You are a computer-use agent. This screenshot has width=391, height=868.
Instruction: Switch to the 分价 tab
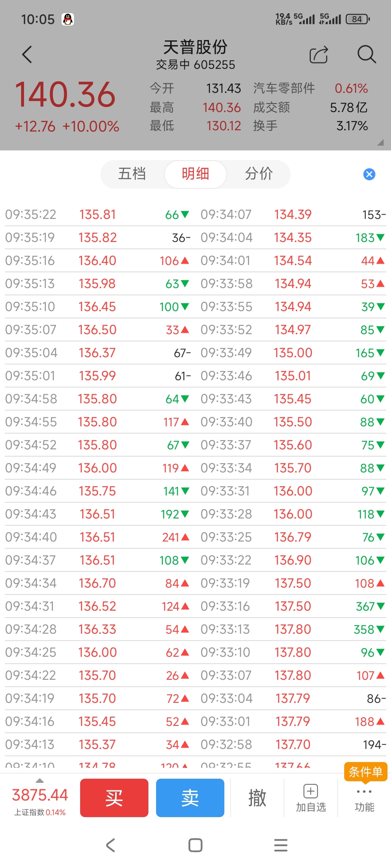259,174
